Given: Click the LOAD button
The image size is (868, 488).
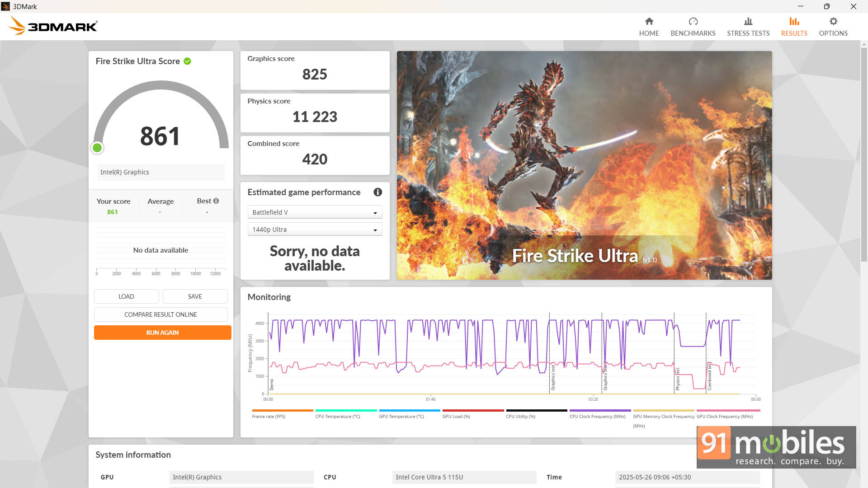Looking at the screenshot, I should pos(126,296).
